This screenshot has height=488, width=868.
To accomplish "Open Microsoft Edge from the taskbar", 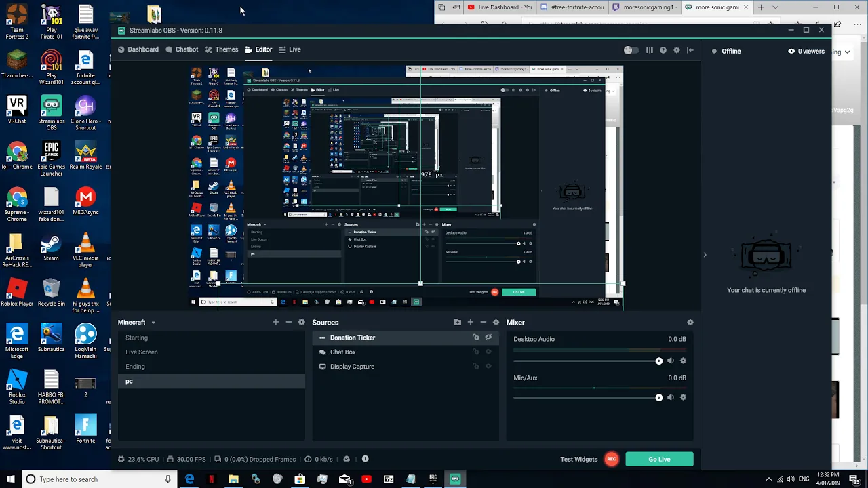I will (x=189, y=479).
